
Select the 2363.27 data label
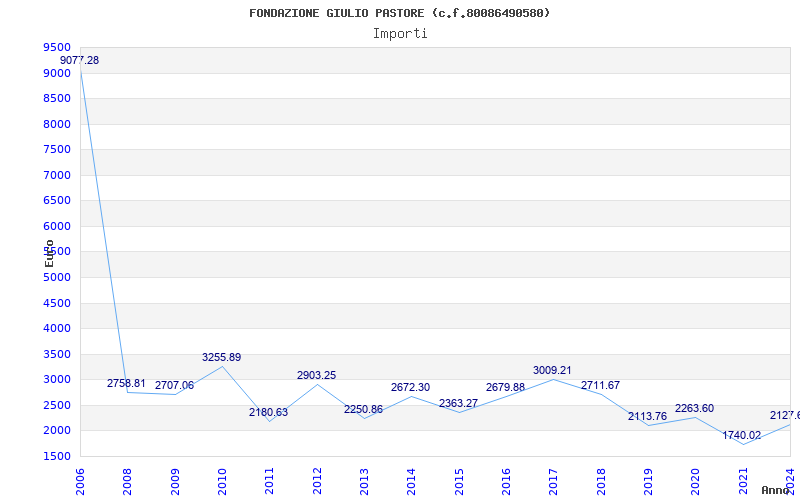pyautogui.click(x=458, y=403)
